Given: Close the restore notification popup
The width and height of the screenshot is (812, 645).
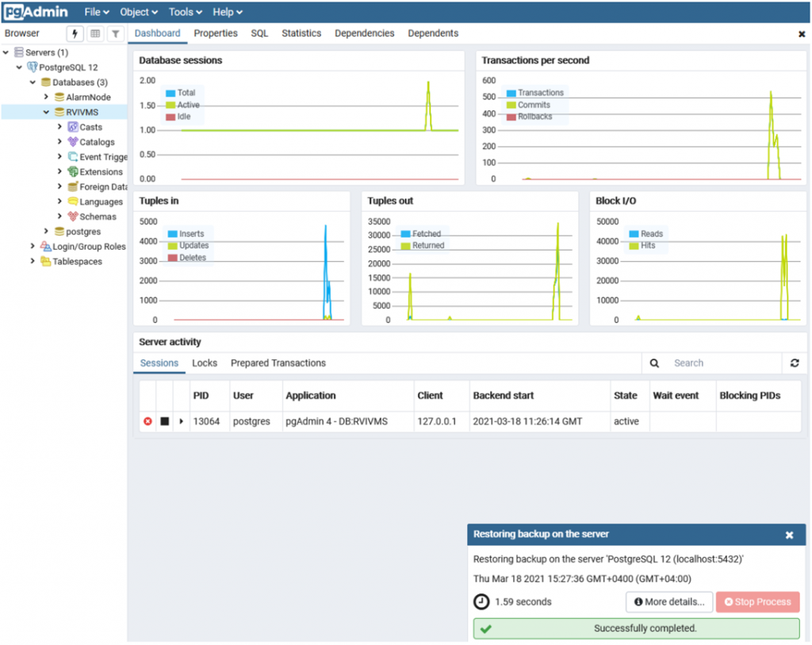Looking at the screenshot, I should [789, 536].
